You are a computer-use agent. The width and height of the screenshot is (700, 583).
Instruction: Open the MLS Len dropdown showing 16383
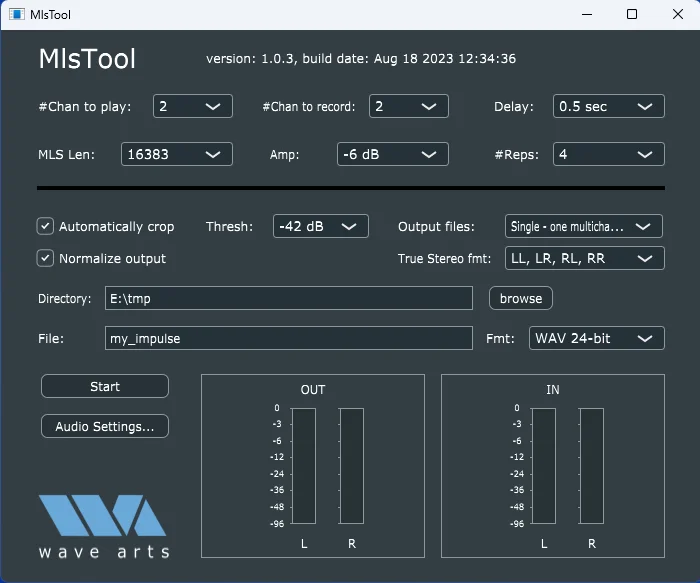point(177,154)
